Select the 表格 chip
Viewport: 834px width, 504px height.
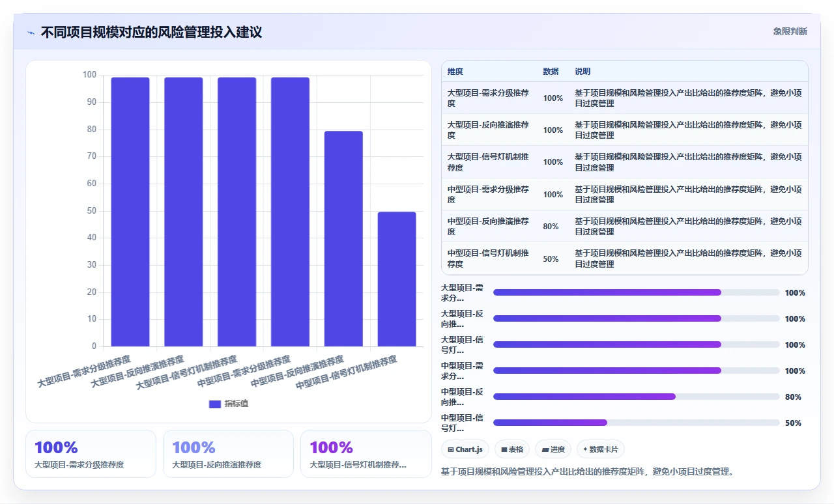click(x=512, y=449)
